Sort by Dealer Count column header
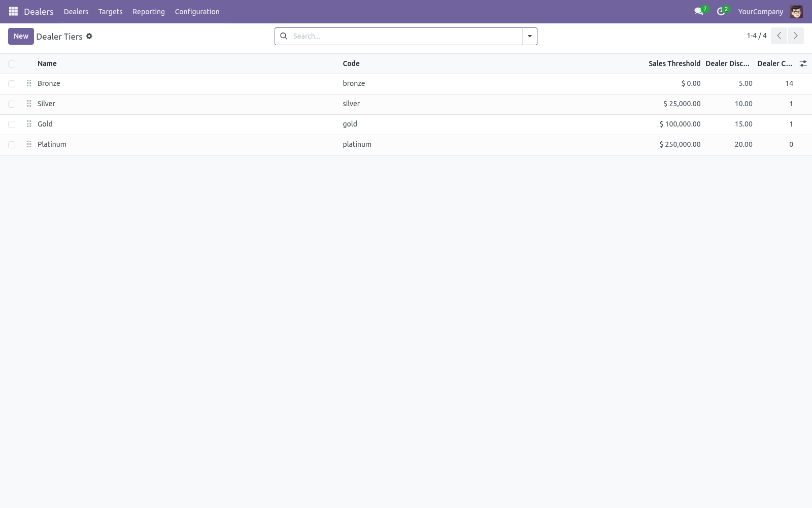Screen dimensions: 812x508 pyautogui.click(x=774, y=63)
